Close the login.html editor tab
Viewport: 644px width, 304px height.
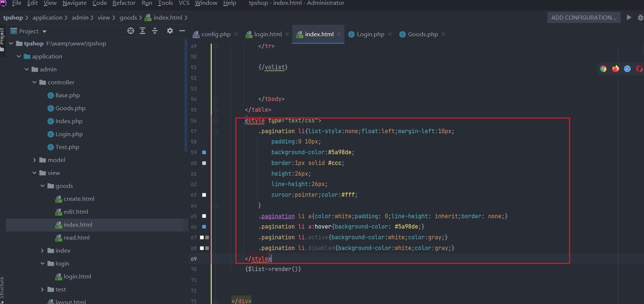click(287, 34)
